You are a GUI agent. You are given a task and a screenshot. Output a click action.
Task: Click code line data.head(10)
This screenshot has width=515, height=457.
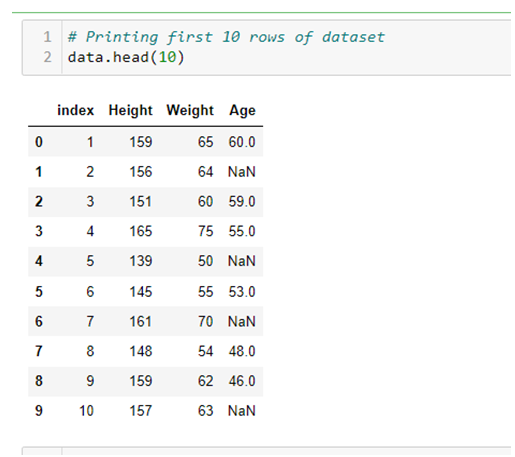pyautogui.click(x=126, y=57)
